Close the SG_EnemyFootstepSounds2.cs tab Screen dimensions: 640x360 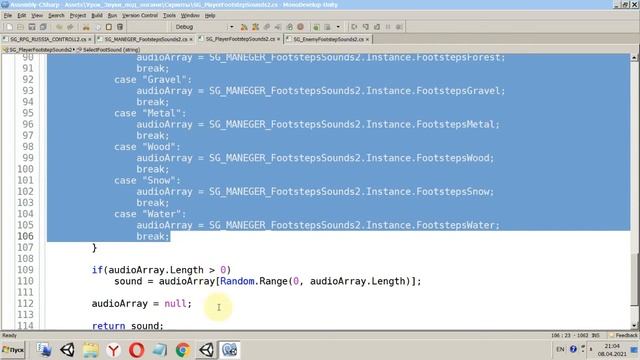[x=367, y=39]
